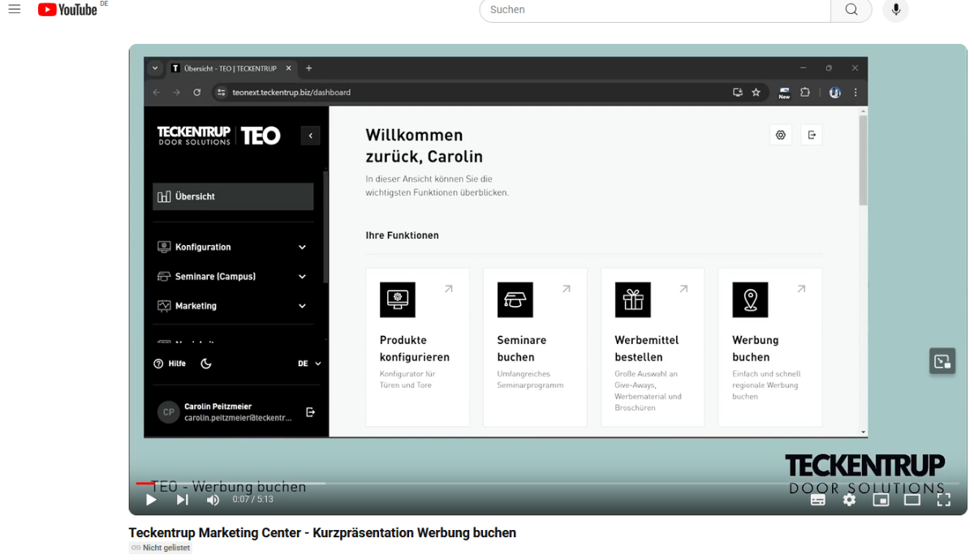
Task: Click into the Suchen search field
Action: tap(654, 10)
